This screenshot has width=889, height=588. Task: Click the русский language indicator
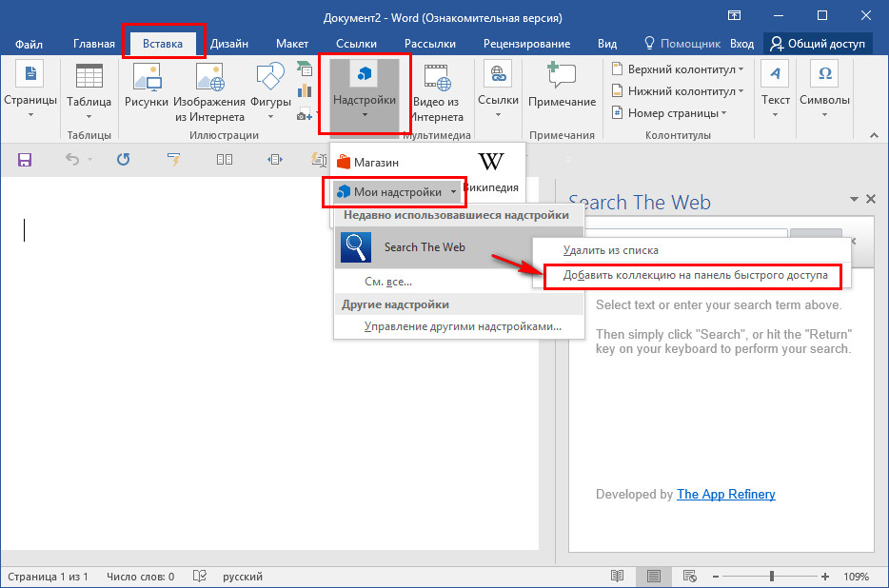click(x=243, y=577)
